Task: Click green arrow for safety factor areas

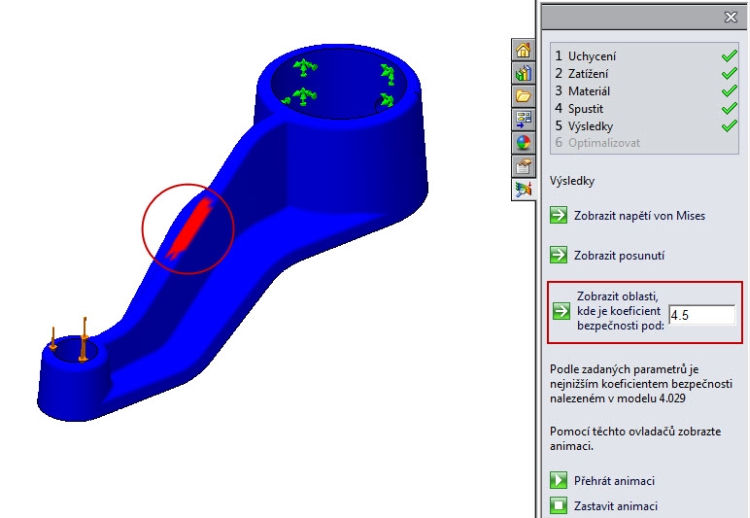Action: pyautogui.click(x=561, y=310)
